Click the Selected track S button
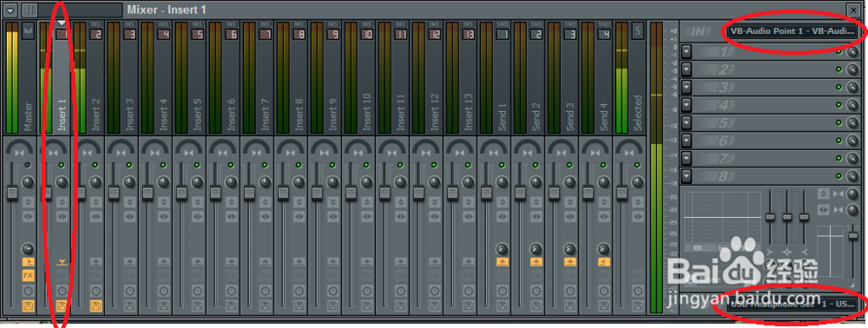The height and width of the screenshot is (328, 868). pos(638,32)
